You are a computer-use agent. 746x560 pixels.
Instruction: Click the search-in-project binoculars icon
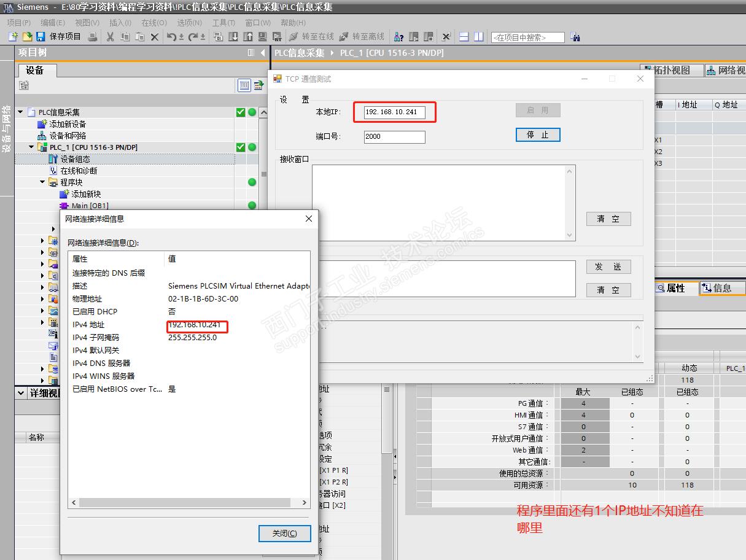click(575, 37)
